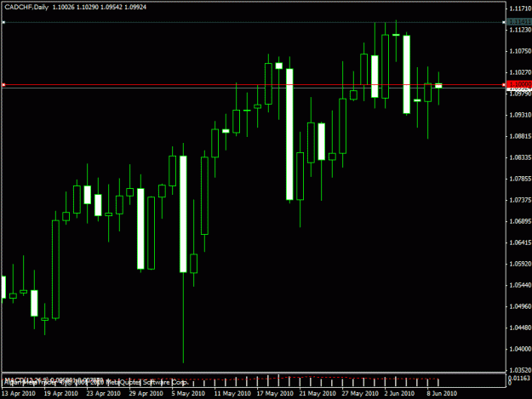Screen dimensions: 532x399
Task: Click the red 1.10000 price label
Action: [x=519, y=84]
